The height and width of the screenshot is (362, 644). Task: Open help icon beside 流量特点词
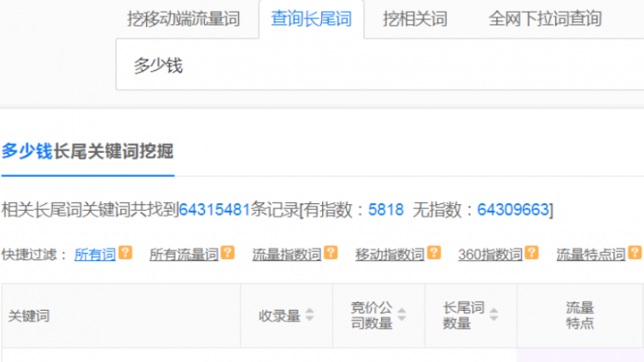click(x=635, y=253)
